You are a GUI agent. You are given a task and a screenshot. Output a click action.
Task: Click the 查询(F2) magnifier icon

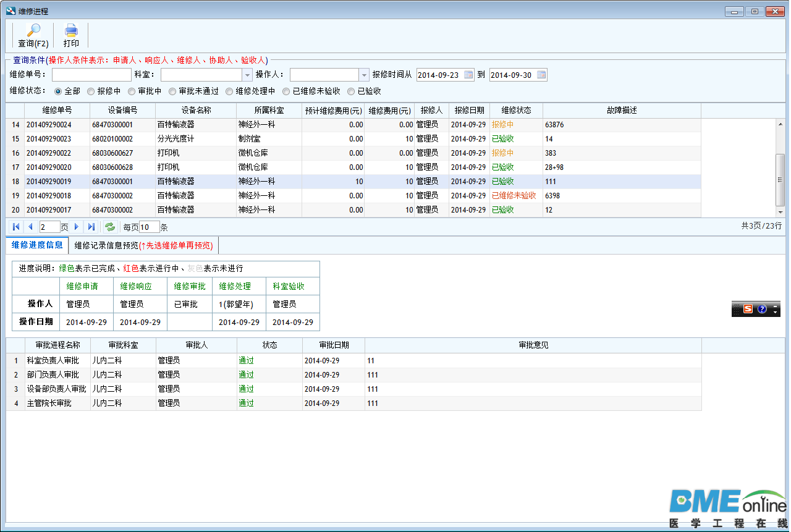click(33, 31)
